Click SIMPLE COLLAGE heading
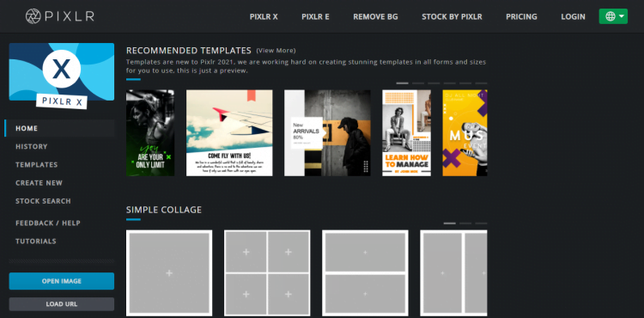The image size is (644, 318). coord(164,210)
